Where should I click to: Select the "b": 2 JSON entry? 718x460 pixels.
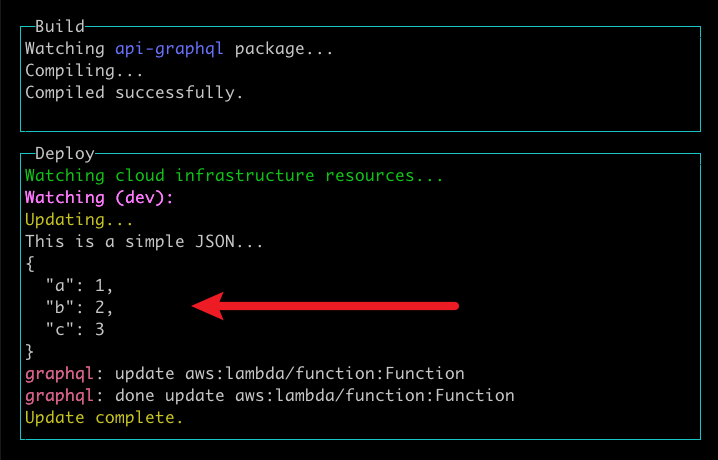click(79, 307)
